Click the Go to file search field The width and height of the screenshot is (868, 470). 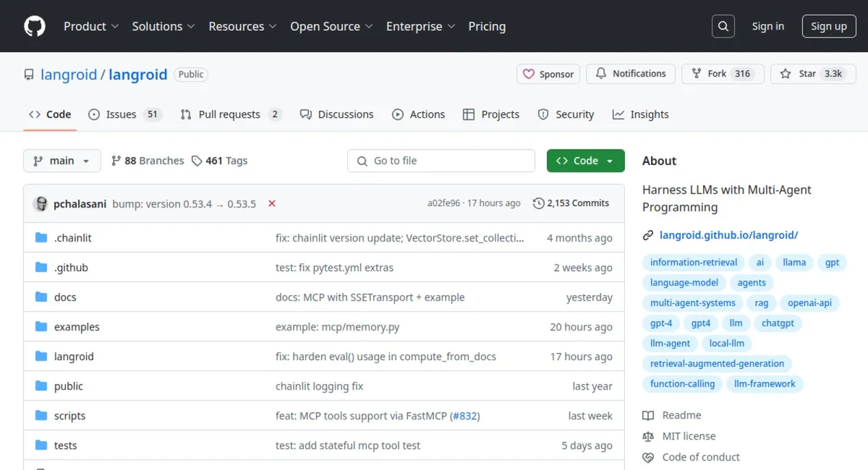coord(441,161)
